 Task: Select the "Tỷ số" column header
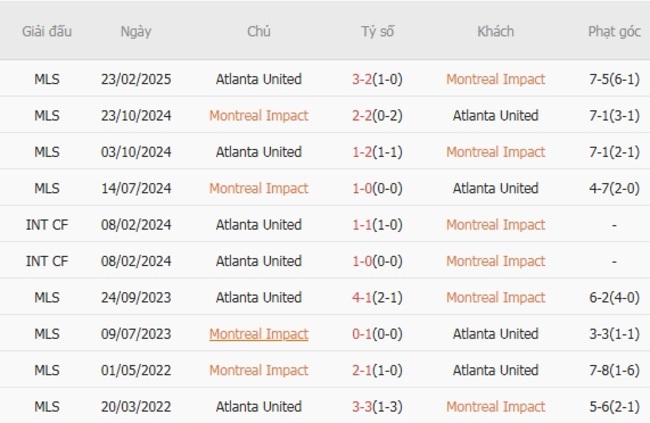(378, 31)
